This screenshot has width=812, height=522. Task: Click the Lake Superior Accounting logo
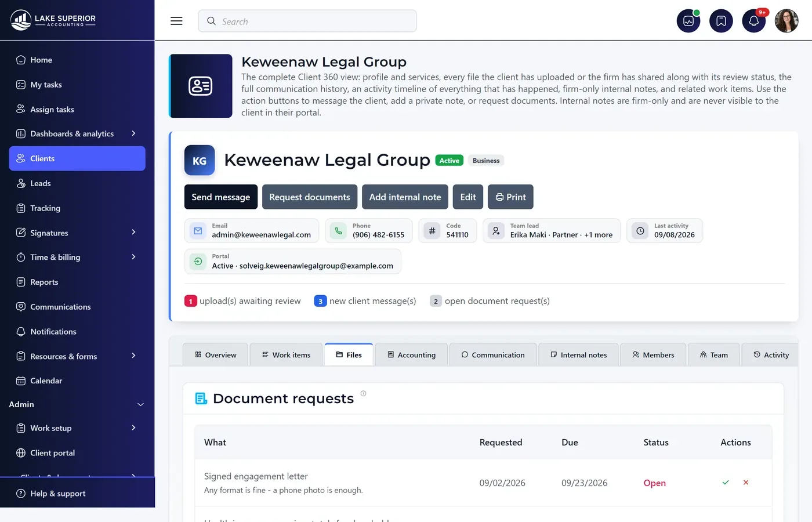(x=53, y=20)
